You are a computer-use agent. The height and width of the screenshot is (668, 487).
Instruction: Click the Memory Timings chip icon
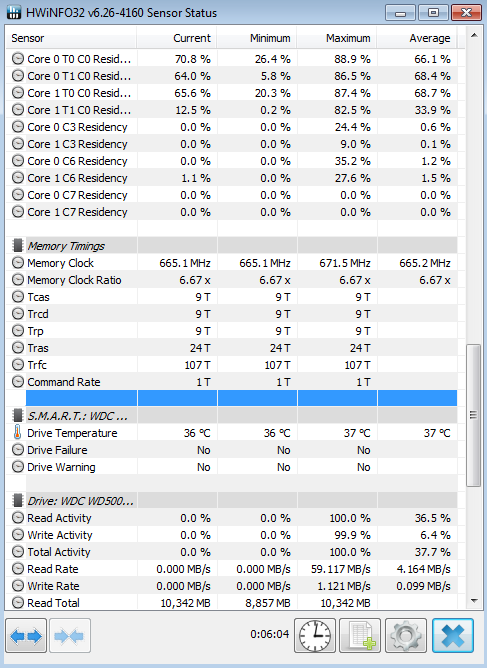(17, 245)
